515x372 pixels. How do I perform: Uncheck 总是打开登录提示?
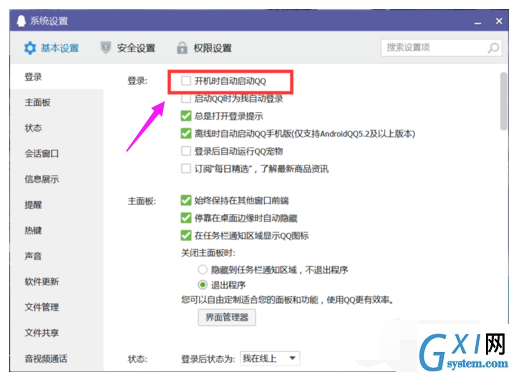186,116
